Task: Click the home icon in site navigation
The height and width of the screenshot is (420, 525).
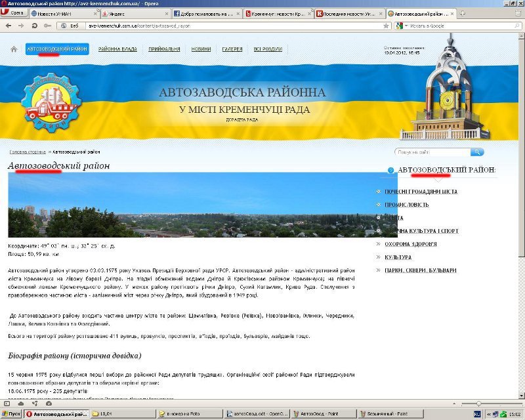Action: pos(14,49)
